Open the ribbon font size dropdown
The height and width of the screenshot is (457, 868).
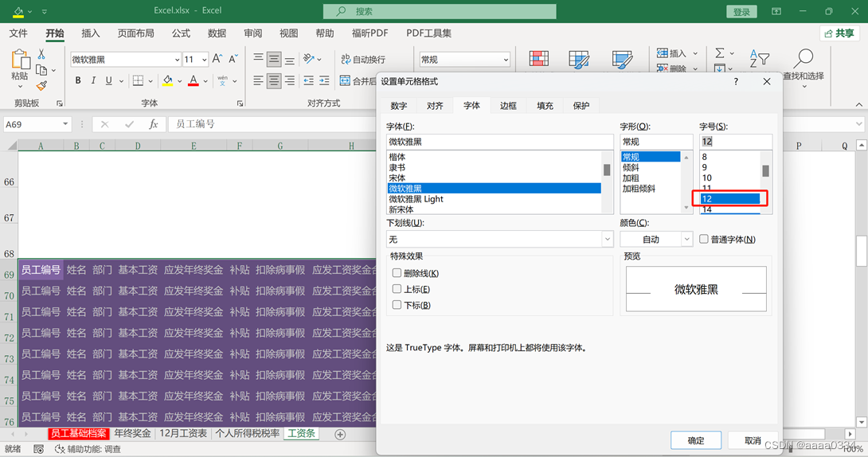205,59
